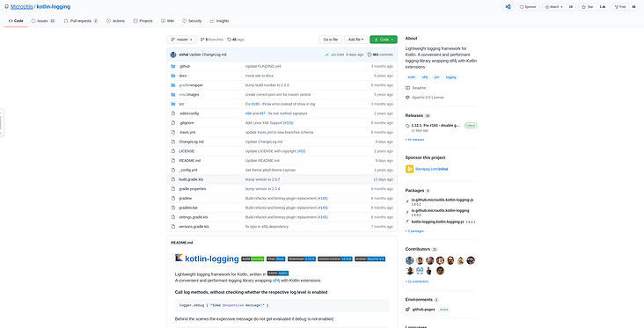Open the master branch selector
Screen dimensions: 644x328
pos(181,40)
